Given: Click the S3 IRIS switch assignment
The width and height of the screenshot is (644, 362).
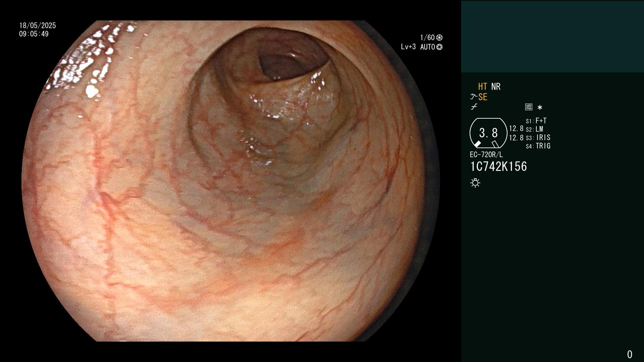Looking at the screenshot, I should coord(538,137).
